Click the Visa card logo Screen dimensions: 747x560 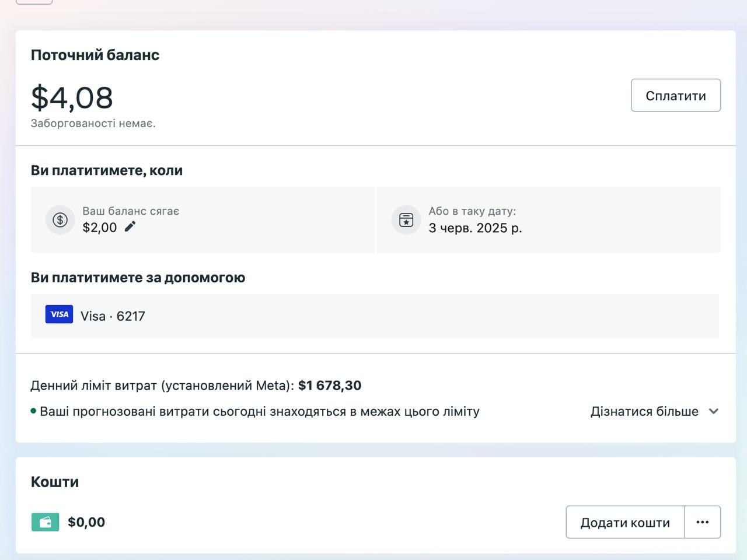click(x=59, y=314)
